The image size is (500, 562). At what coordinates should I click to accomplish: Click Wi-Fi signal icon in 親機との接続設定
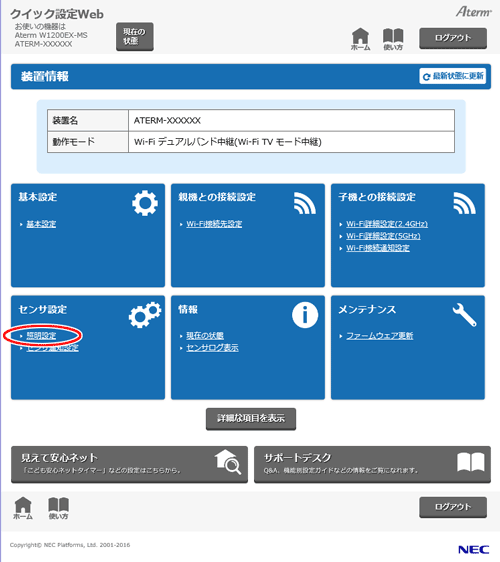tap(305, 203)
